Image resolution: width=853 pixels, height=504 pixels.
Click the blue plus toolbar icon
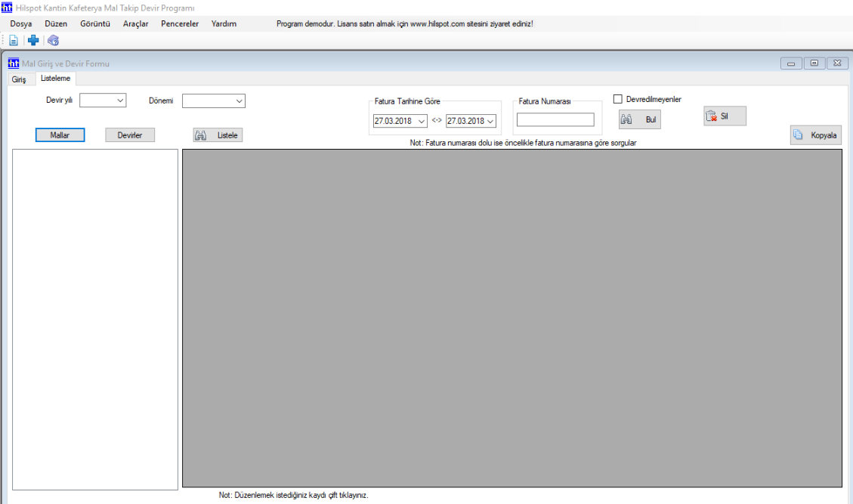[x=33, y=41]
